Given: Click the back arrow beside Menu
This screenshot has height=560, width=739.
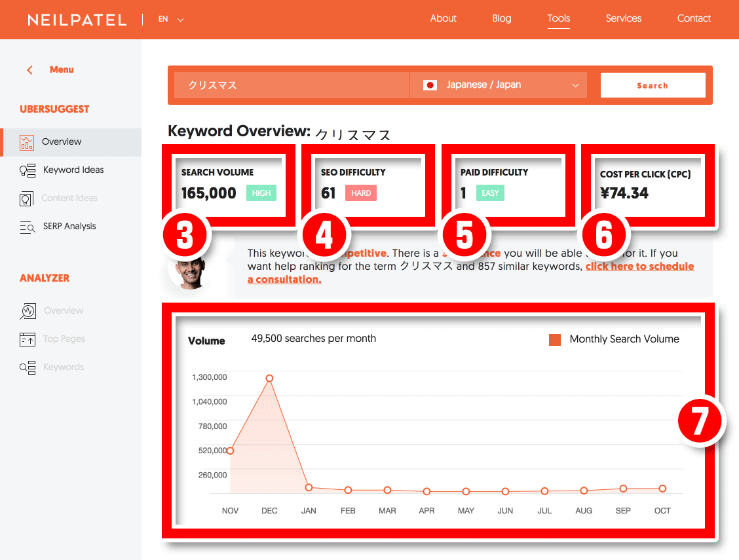Looking at the screenshot, I should click(29, 70).
